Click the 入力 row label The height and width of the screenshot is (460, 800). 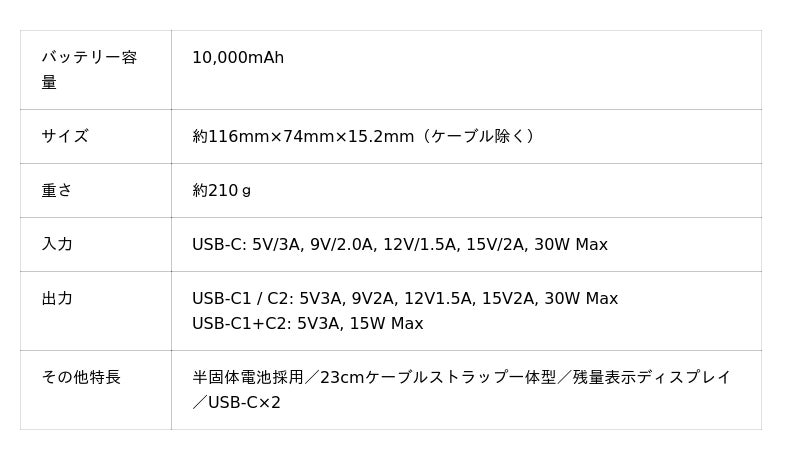point(57,244)
